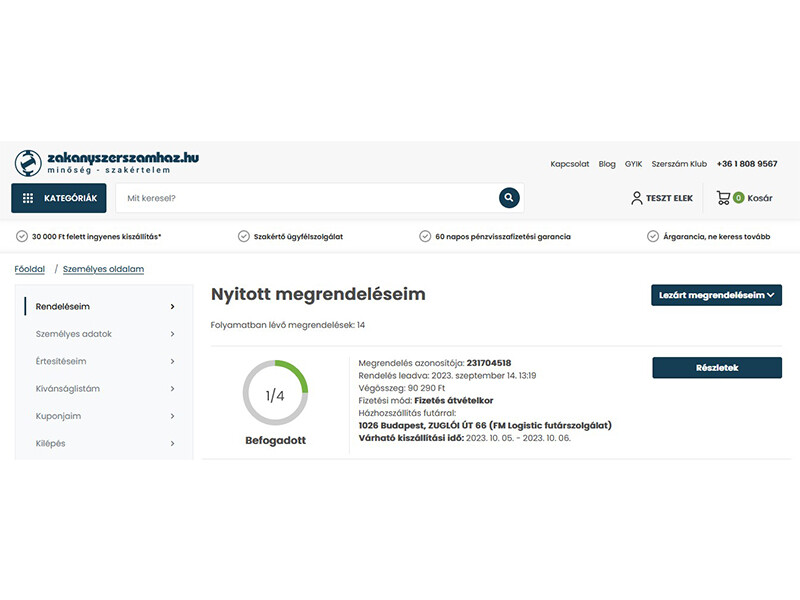800x600 pixels.
Task: Open the Szerszám Klub header link
Action: pyautogui.click(x=679, y=164)
